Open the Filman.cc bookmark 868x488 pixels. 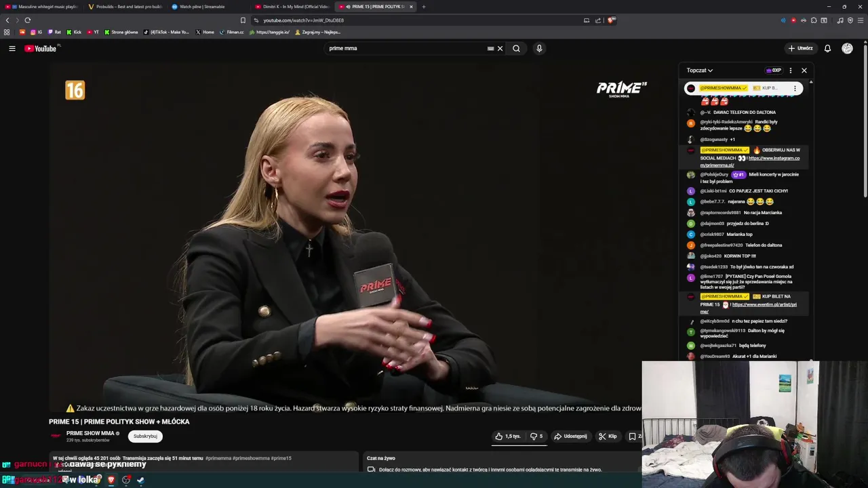232,32
